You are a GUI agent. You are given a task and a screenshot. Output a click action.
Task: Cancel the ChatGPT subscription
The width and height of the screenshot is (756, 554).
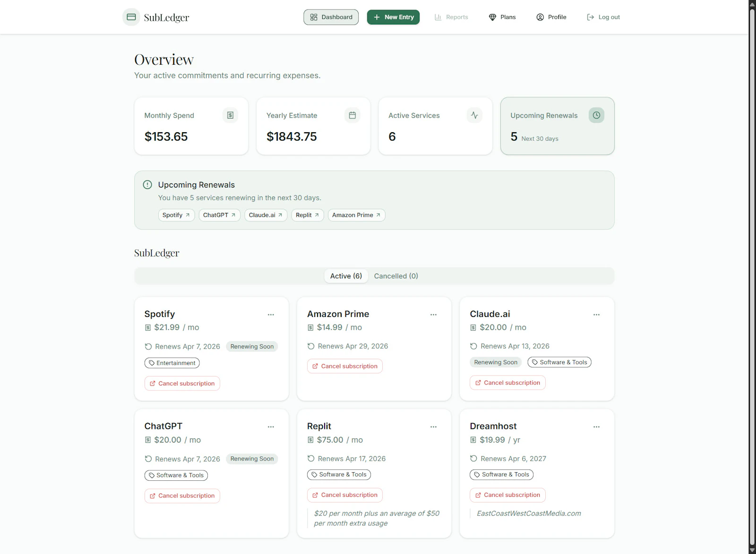tap(182, 496)
